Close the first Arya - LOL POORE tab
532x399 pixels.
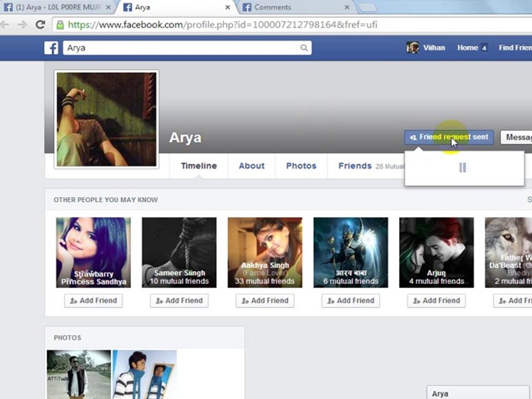click(108, 7)
